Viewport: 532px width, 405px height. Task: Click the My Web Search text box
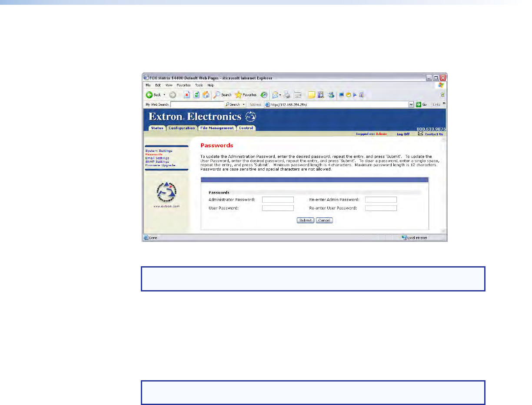pos(197,104)
